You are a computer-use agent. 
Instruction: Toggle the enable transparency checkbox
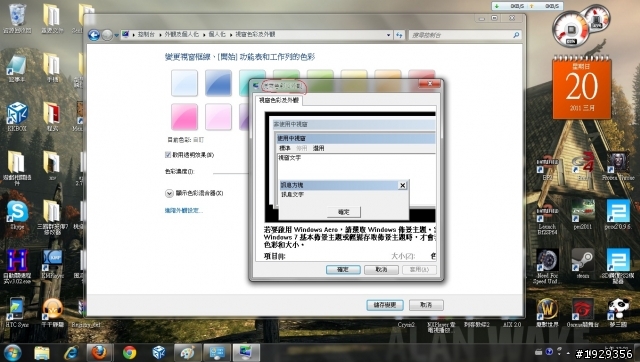click(168, 155)
